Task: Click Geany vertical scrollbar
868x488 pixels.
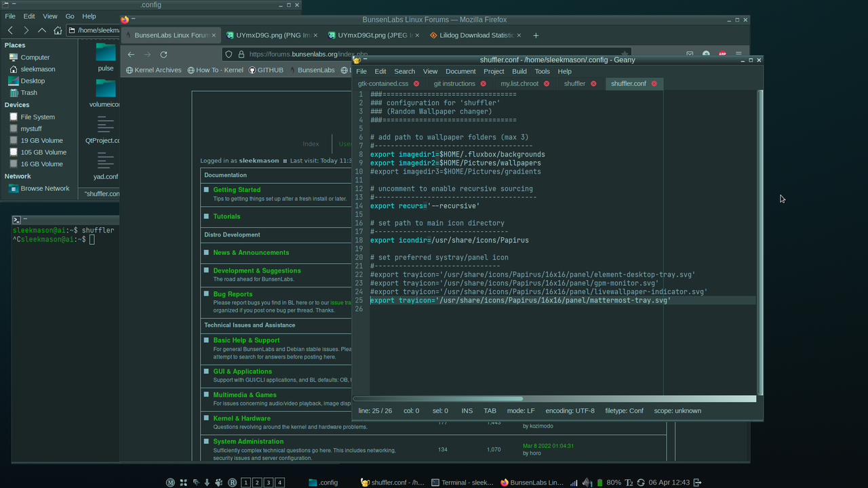Action: coord(759,242)
